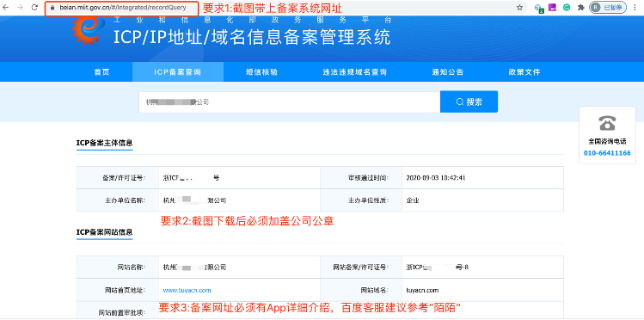Screen dimensions: 644x320
Task: Click the 网站前置审批项 label cell
Action: coord(118,311)
